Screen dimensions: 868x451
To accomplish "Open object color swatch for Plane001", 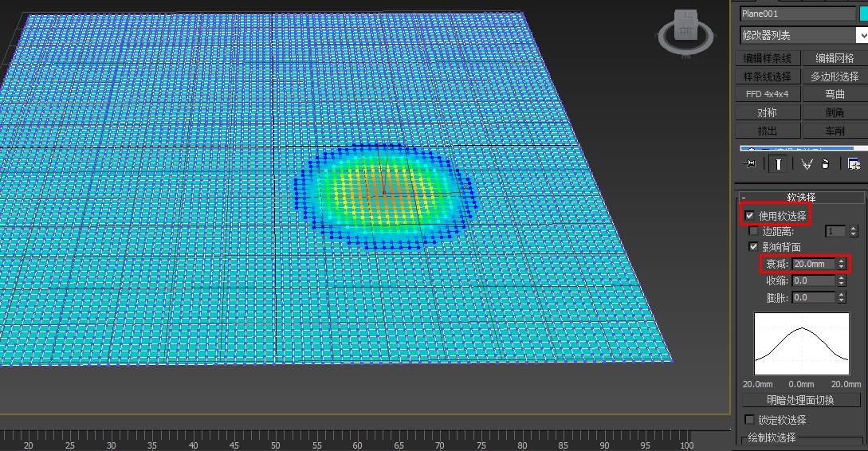I will [x=863, y=14].
